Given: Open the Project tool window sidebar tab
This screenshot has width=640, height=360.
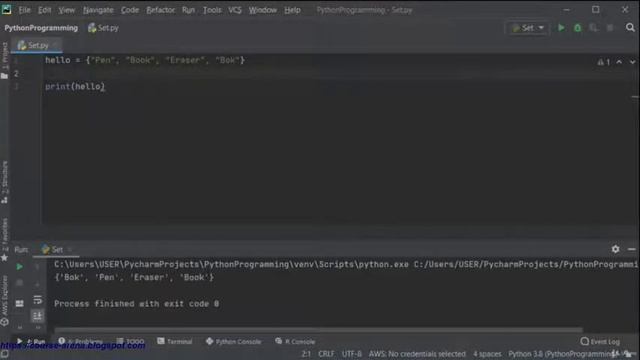Looking at the screenshot, I should point(5,60).
